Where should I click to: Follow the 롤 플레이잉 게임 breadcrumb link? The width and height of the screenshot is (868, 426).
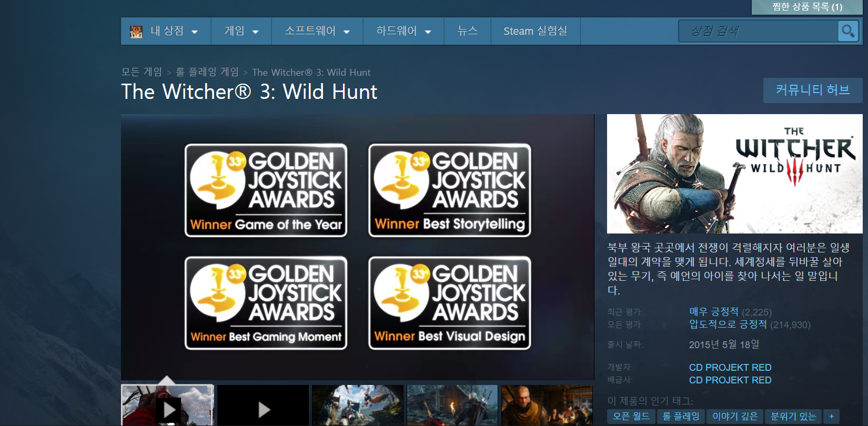(x=207, y=72)
